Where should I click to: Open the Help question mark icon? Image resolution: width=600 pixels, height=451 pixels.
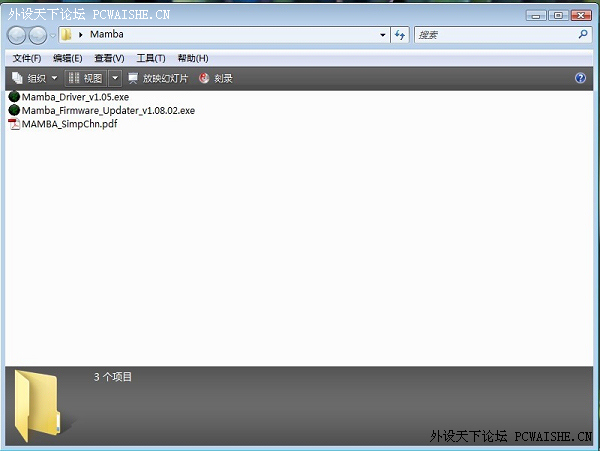coord(580,78)
